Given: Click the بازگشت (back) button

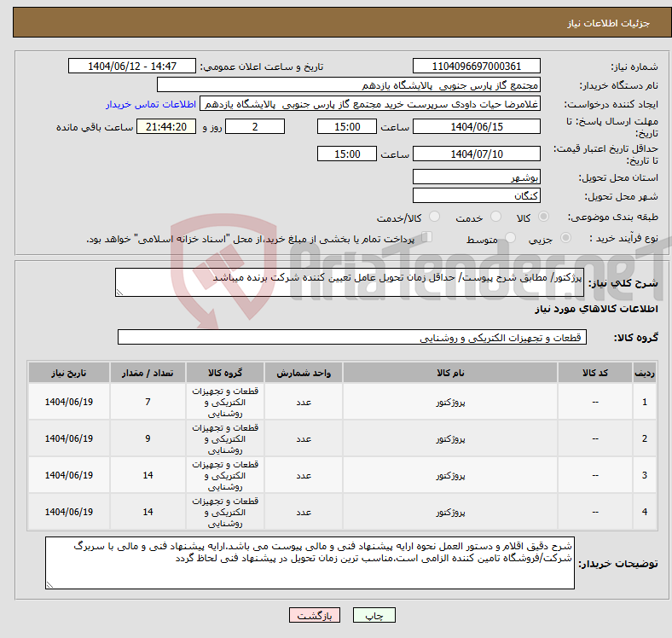Looking at the screenshot, I should [314, 615].
